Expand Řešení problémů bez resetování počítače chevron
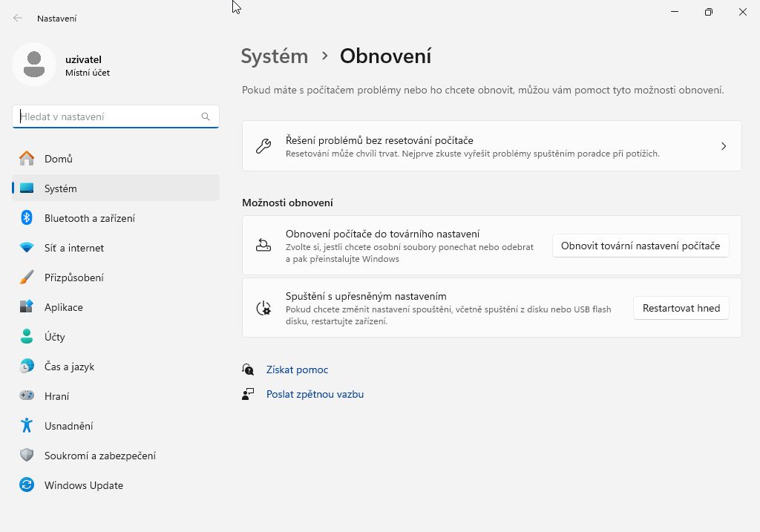The height and width of the screenshot is (532, 760). pyautogui.click(x=724, y=146)
